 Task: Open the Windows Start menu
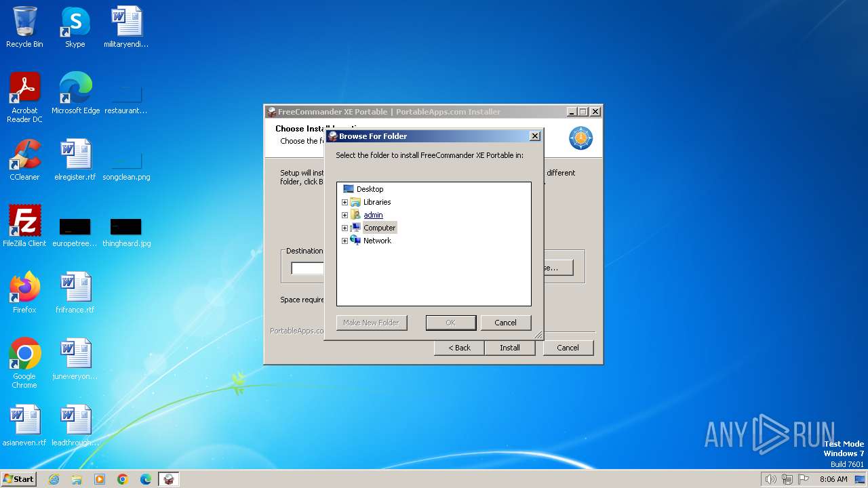pyautogui.click(x=18, y=479)
